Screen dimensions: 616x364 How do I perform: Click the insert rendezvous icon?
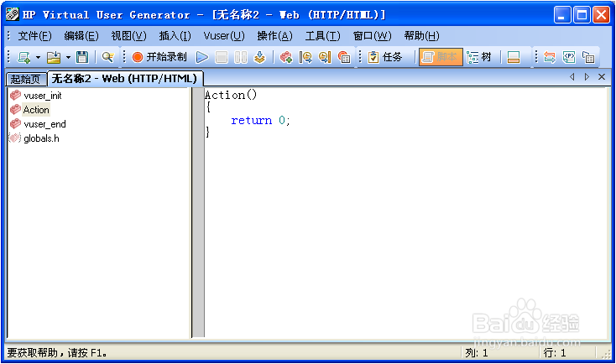[x=344, y=57]
